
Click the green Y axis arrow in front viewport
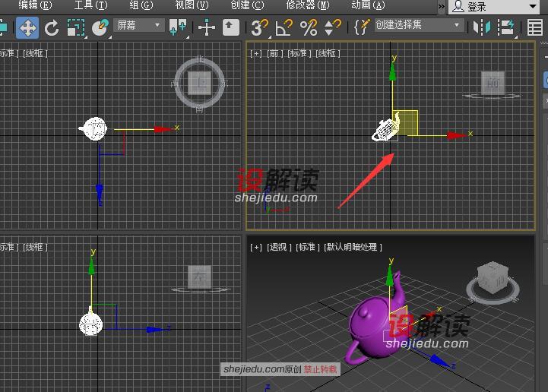click(x=392, y=72)
